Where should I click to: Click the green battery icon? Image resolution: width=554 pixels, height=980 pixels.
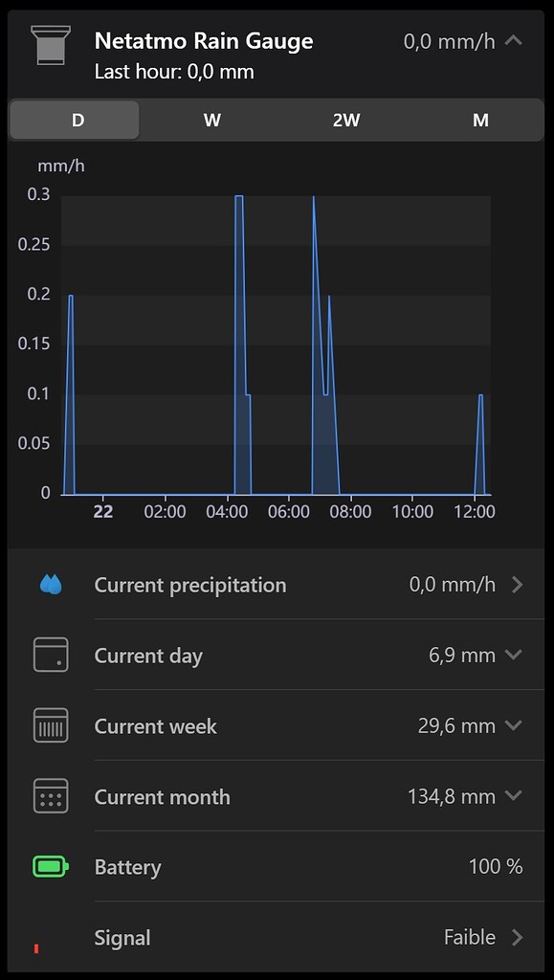pyautogui.click(x=50, y=867)
